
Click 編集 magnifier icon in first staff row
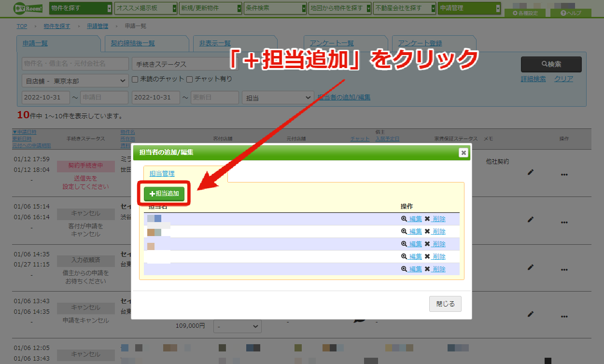point(404,219)
